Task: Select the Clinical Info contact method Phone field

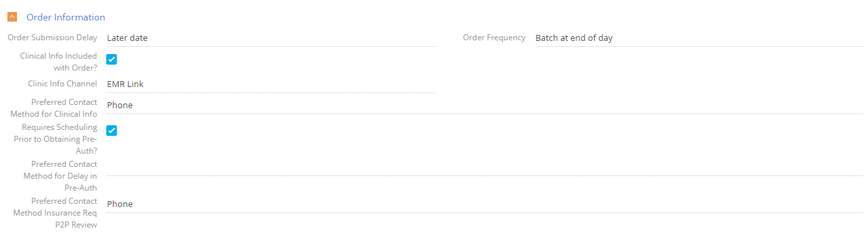Action: point(484,106)
